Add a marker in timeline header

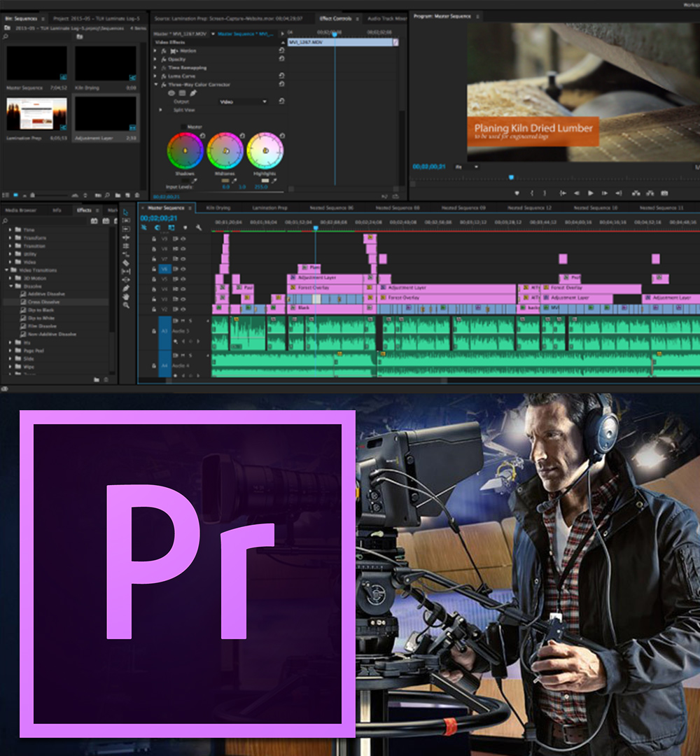185,227
